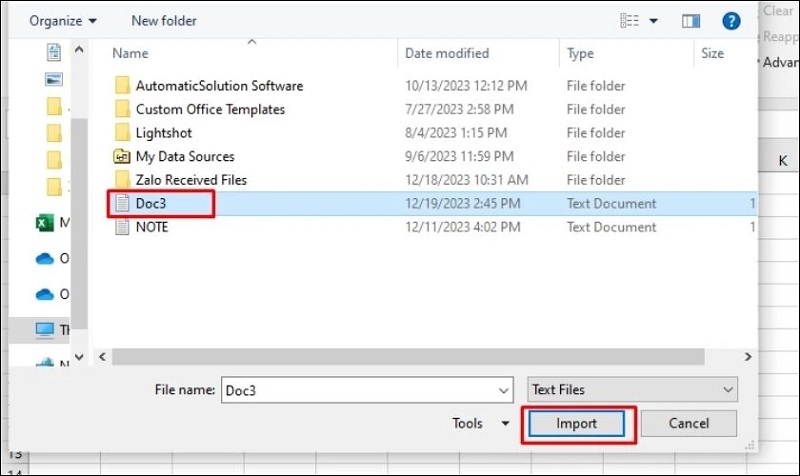Select the Excel icon in navigation pane

point(45,223)
